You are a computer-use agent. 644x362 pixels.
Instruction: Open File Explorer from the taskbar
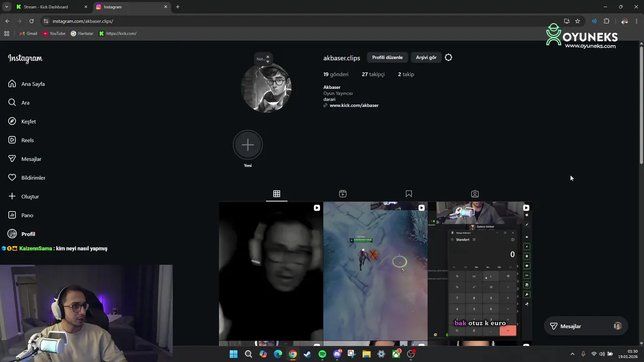coord(366,354)
